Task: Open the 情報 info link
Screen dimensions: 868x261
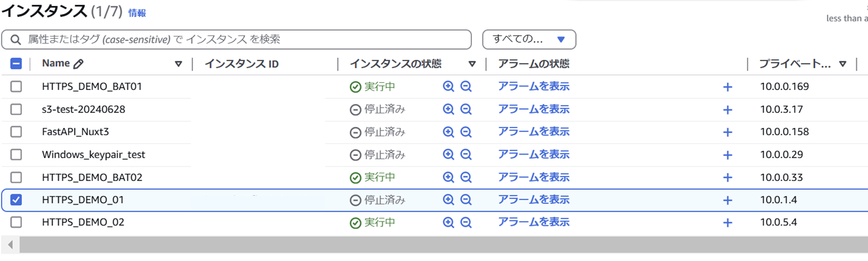Action: click(137, 13)
